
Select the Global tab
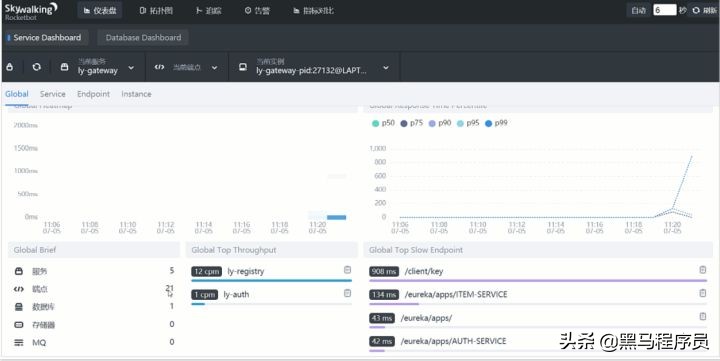click(17, 94)
